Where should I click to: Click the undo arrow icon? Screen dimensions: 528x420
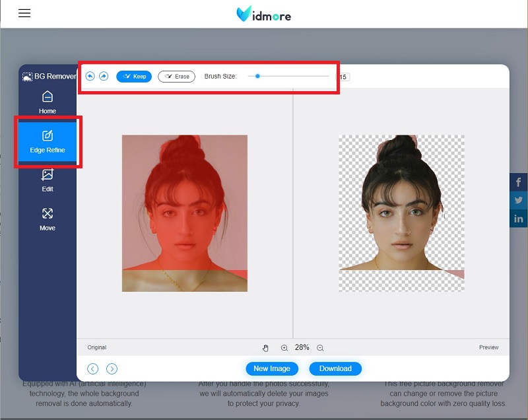90,77
